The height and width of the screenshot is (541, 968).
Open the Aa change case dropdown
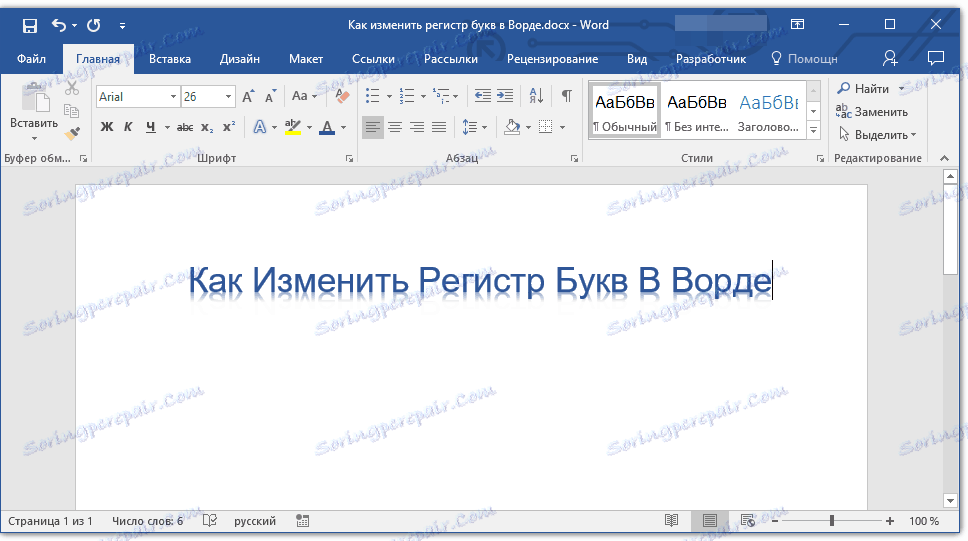pos(304,96)
